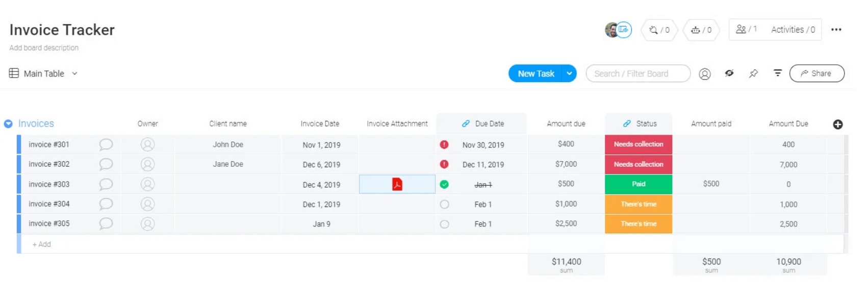Click link icon in Due Date header

[466, 123]
